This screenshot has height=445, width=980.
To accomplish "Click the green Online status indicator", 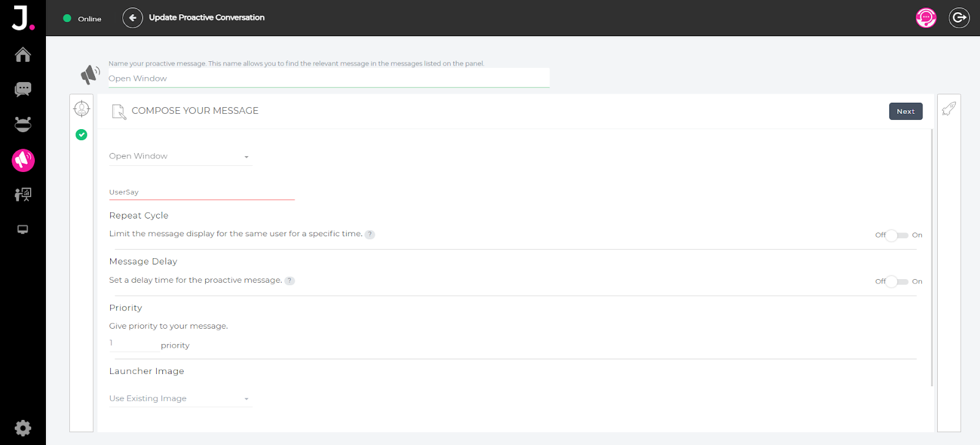I will click(67, 18).
